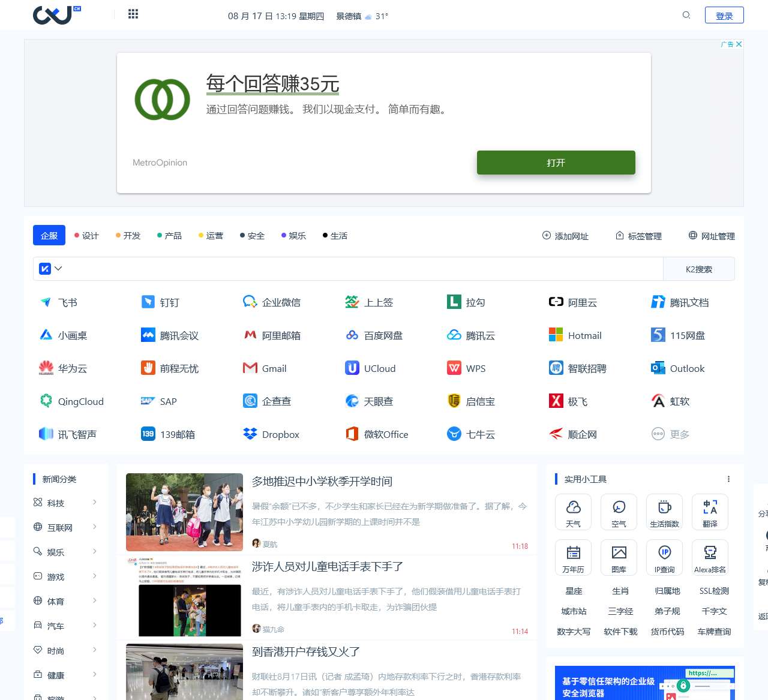The height and width of the screenshot is (700, 768).
Task: Open the 拉勾 icon
Action: [x=454, y=302]
